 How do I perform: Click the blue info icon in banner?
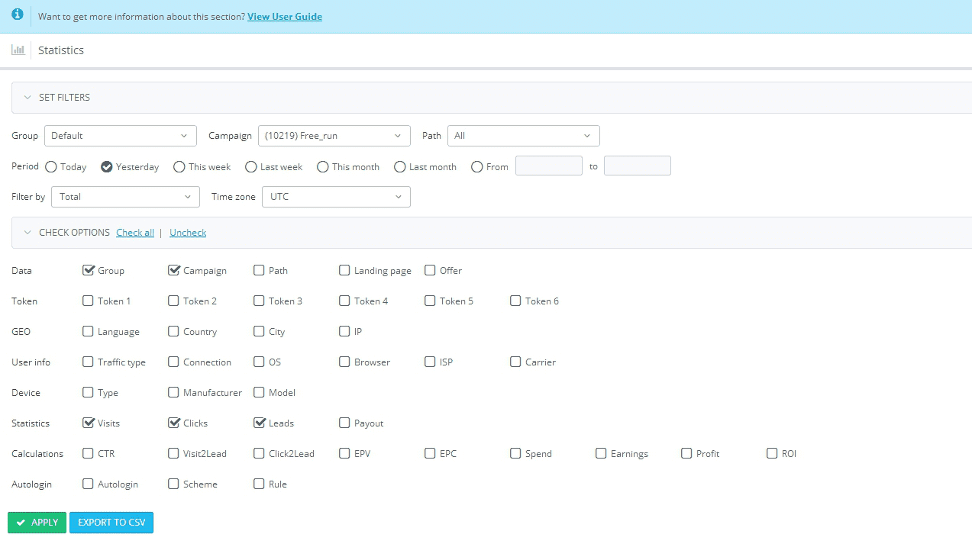(18, 14)
